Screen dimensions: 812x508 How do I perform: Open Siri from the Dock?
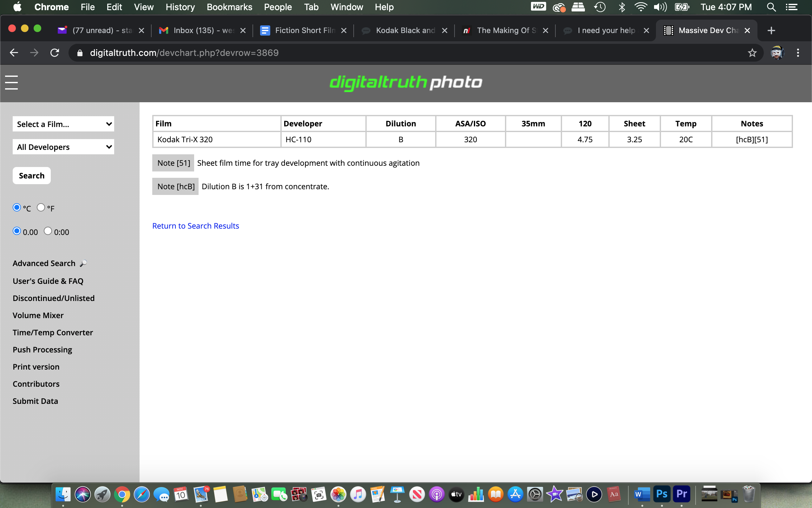click(82, 494)
